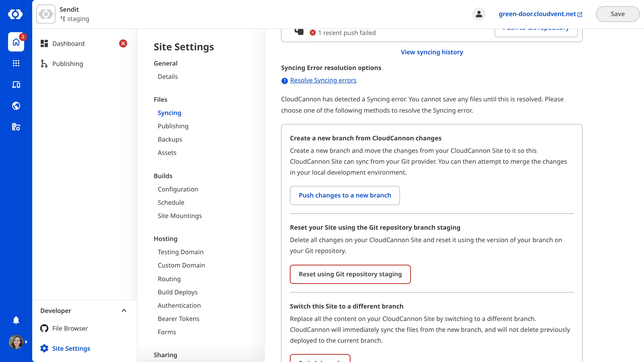
Task: Open the globe hosting icon in sidebar
Action: click(16, 105)
